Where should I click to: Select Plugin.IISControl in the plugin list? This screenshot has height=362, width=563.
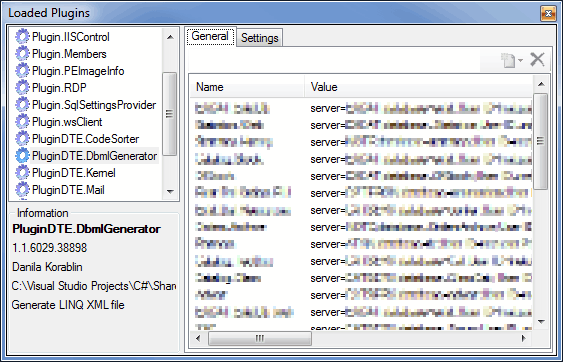71,37
